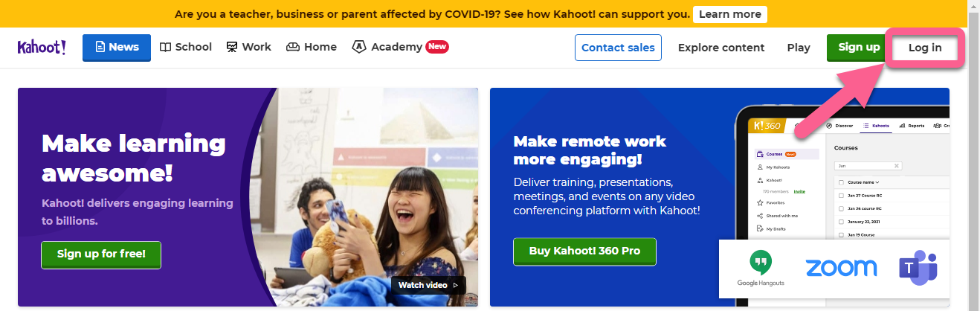Open the Work menu item

[249, 47]
